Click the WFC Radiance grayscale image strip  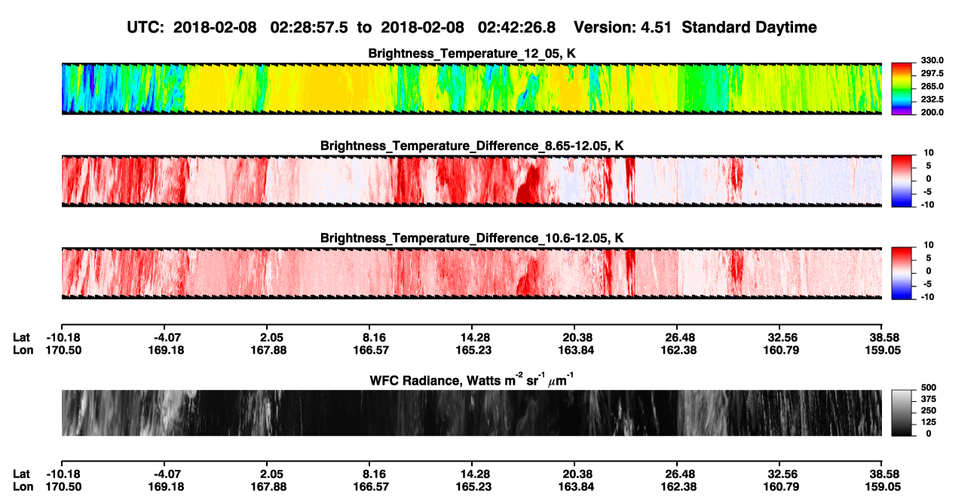[x=471, y=413]
